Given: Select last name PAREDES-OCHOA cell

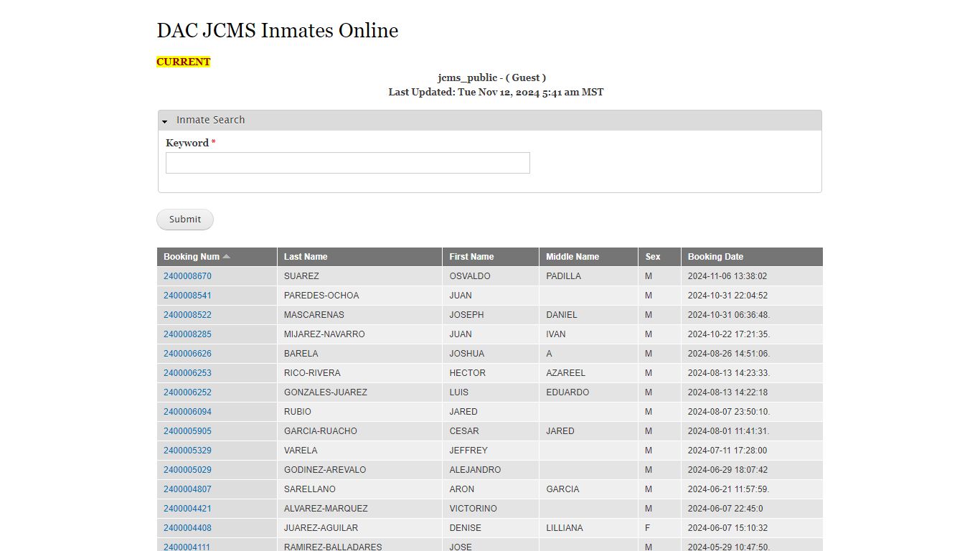Looking at the screenshot, I should point(359,296).
